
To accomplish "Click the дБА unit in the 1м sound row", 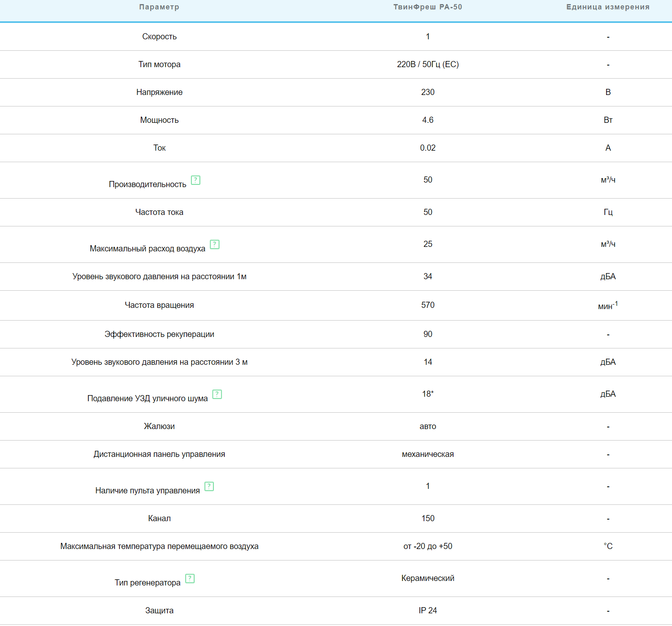I will coord(608,276).
